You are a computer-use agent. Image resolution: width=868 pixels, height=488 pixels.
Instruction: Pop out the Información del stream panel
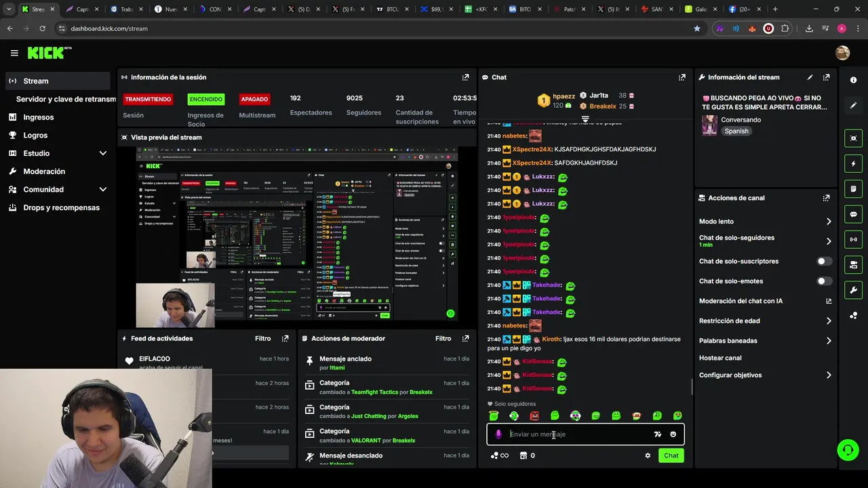coord(826,77)
